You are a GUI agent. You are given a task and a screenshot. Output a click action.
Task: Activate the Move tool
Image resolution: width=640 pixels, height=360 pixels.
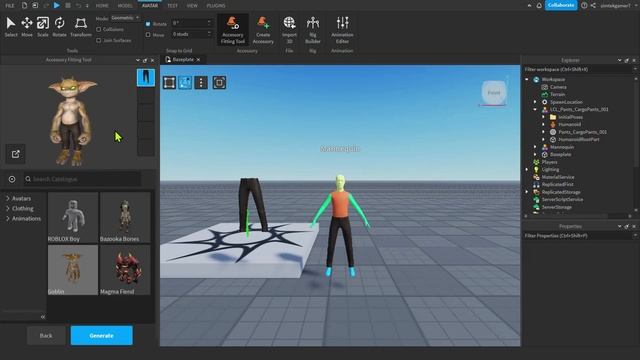27,27
